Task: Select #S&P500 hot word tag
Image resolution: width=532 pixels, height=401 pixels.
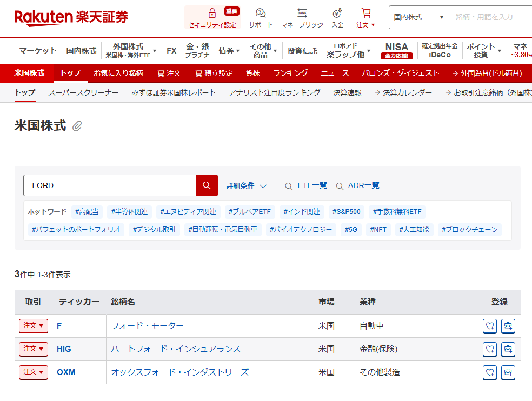Action: (347, 212)
